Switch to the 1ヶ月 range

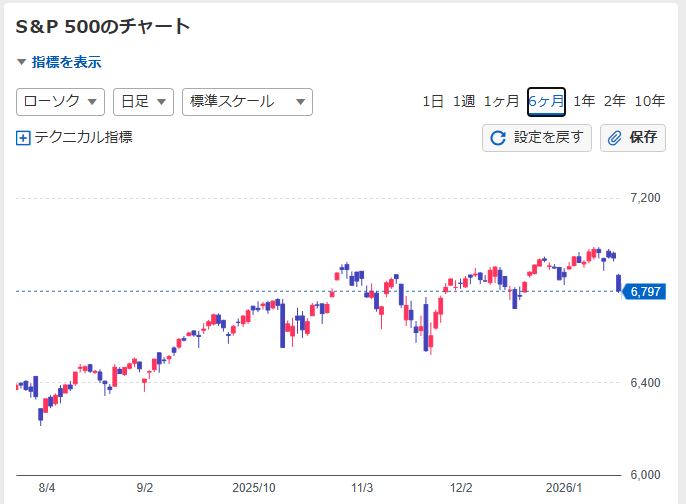click(501, 101)
